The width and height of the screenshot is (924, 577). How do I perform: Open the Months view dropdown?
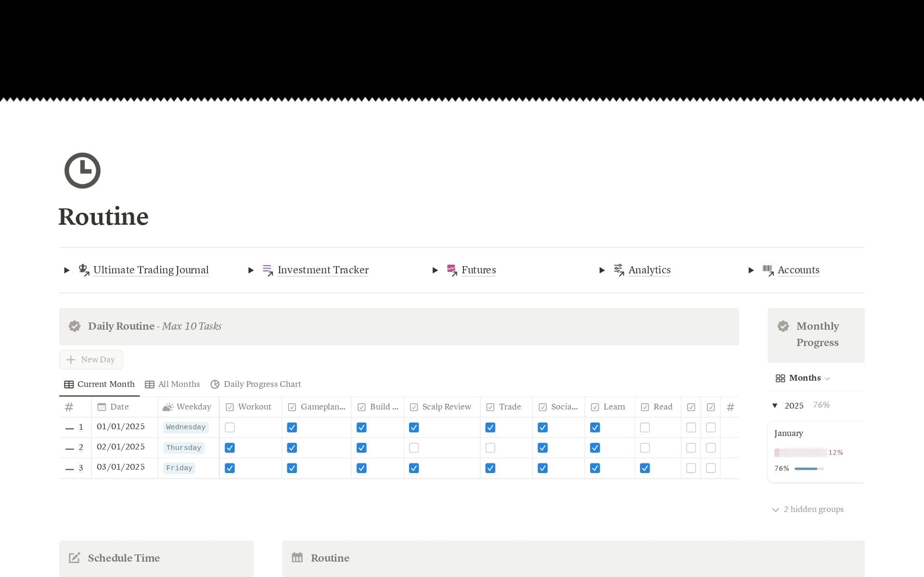(x=827, y=379)
